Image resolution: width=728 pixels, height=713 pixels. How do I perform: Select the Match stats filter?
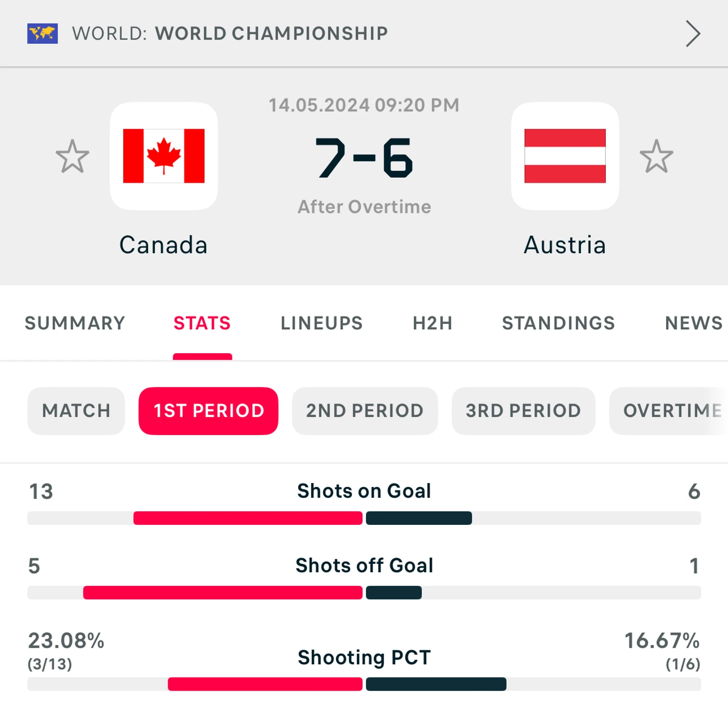[x=76, y=411]
